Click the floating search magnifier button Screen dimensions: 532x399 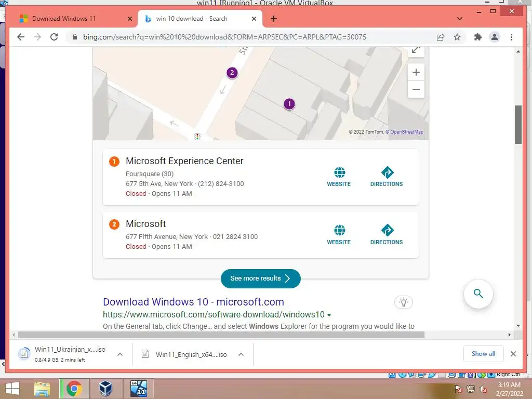478,294
